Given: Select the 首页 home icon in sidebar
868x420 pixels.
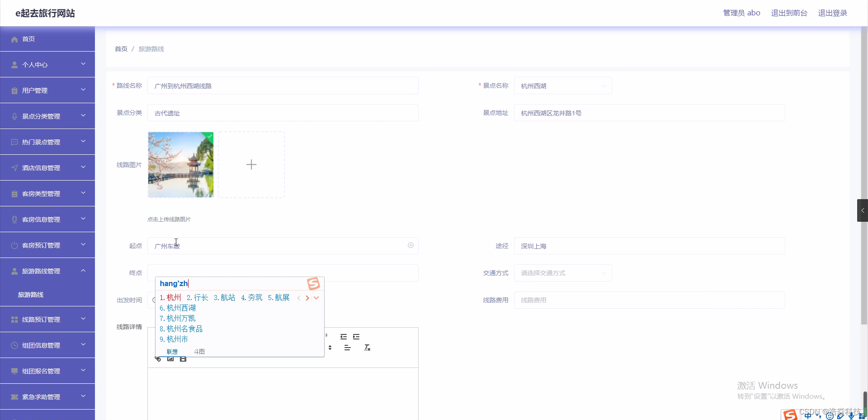Looking at the screenshot, I should [14, 39].
